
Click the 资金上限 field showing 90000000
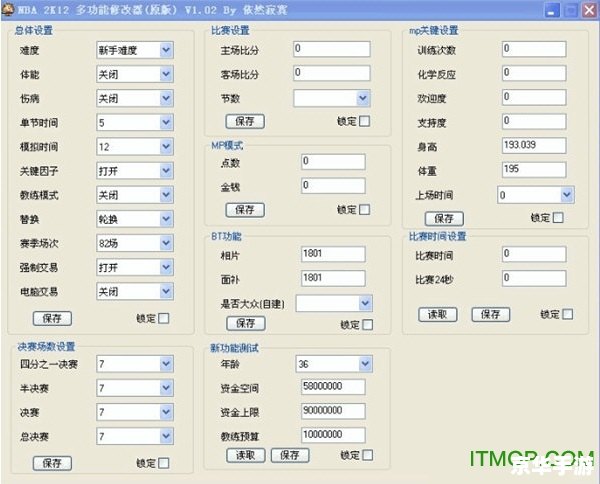tap(333, 411)
